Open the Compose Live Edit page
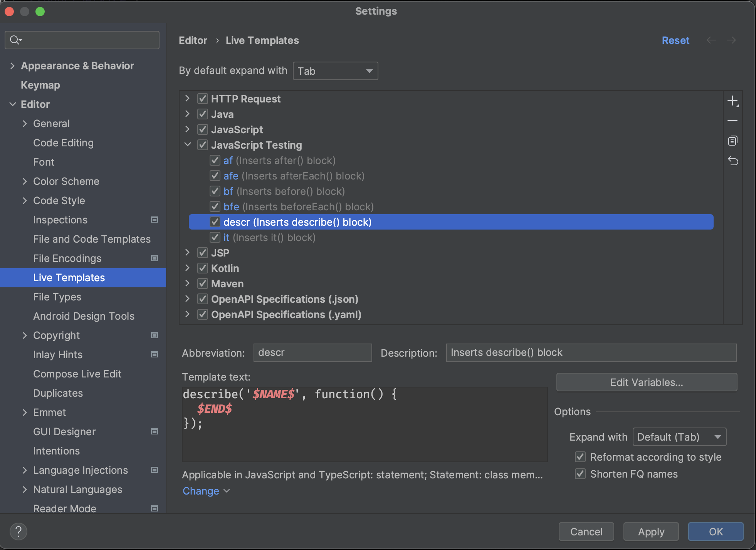The image size is (756, 550). pos(77,374)
